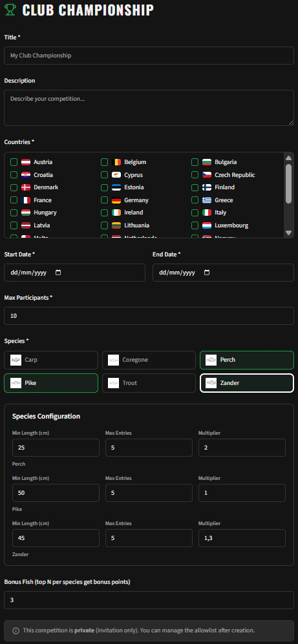
Task: Click the Germany flag icon
Action: [116, 200]
